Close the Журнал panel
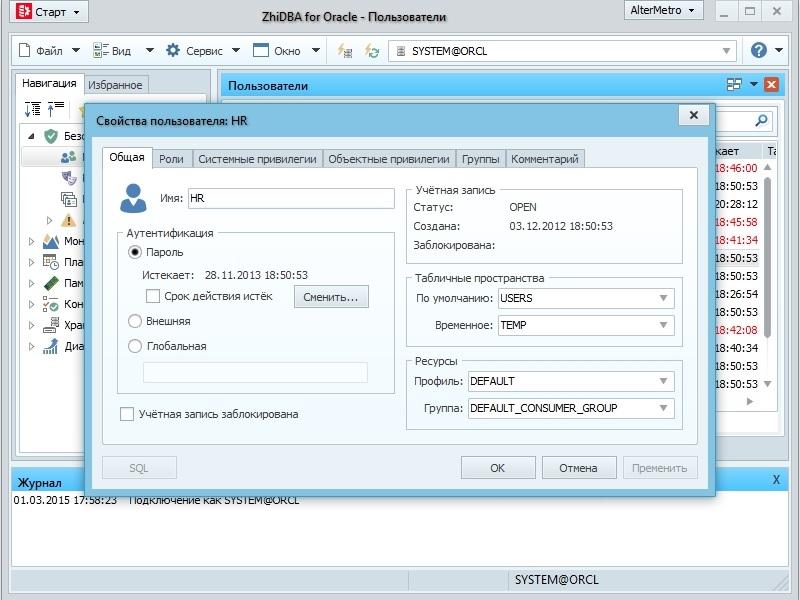The width and height of the screenshot is (800, 600). click(x=776, y=480)
